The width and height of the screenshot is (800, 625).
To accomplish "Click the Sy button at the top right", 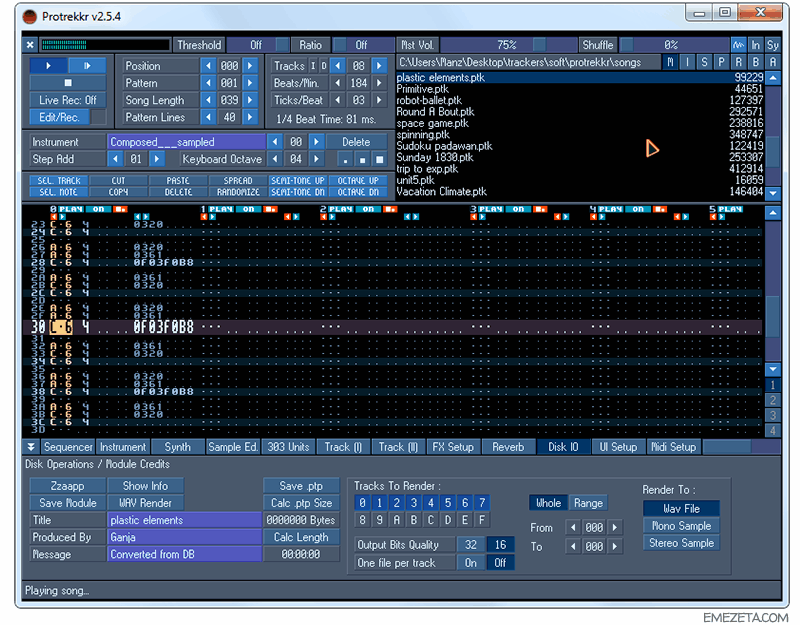I will (772, 45).
